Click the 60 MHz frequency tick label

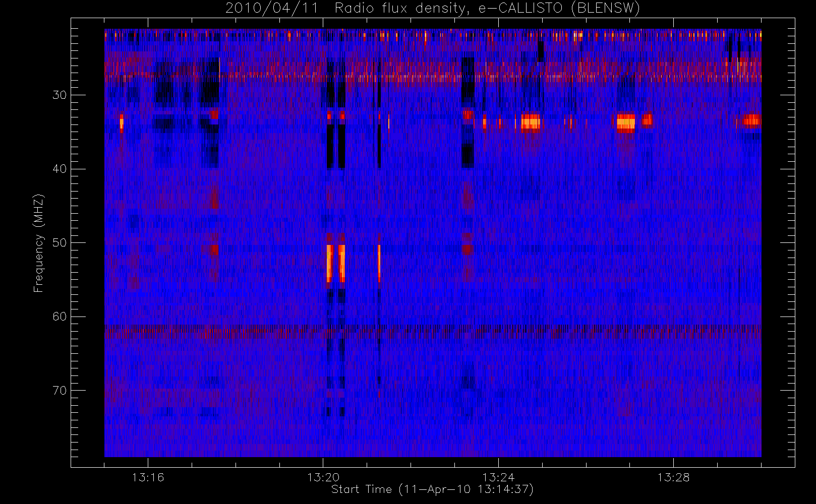click(x=60, y=317)
